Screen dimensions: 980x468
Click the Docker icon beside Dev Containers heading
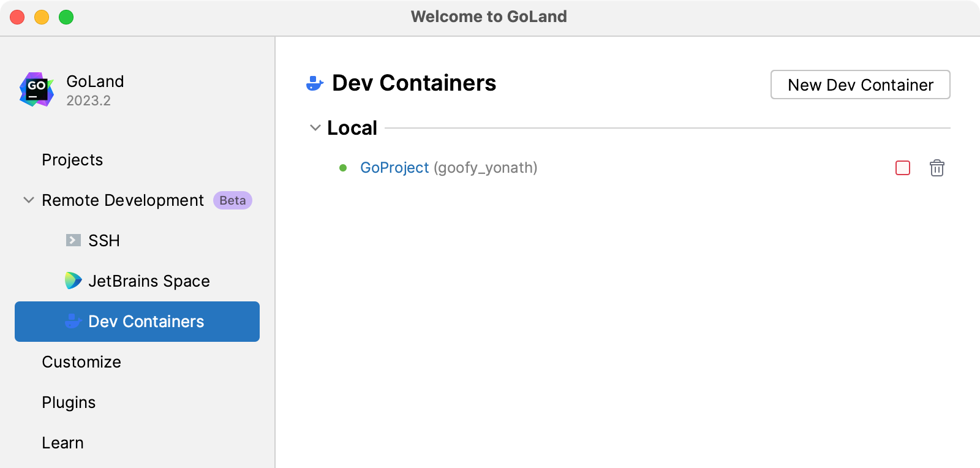click(315, 83)
